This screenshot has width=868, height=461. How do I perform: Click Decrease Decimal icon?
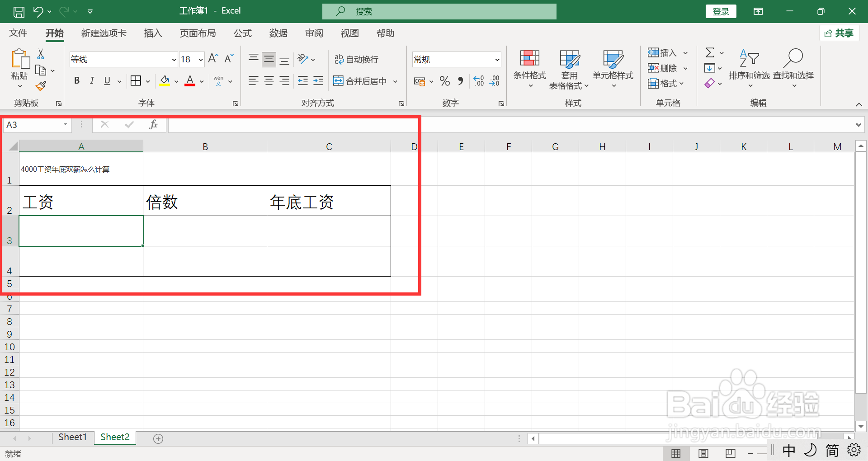click(x=494, y=81)
